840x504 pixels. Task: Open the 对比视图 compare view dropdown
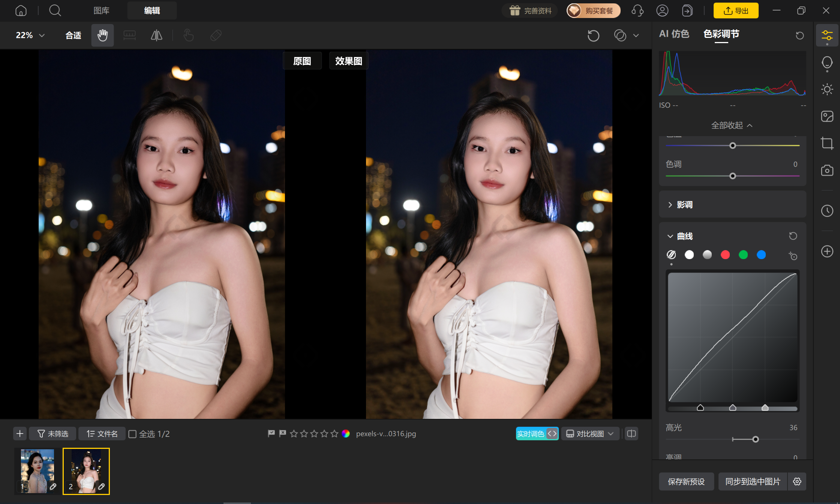(x=590, y=433)
